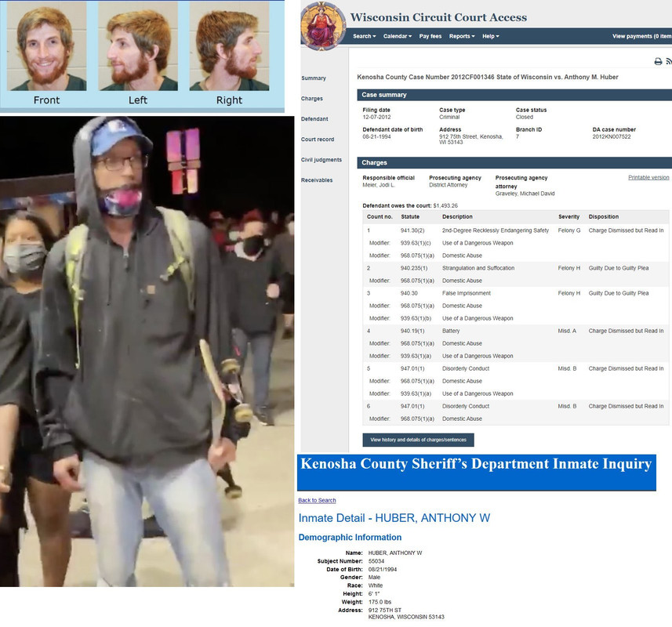Click Strangulation and Suffocation description
Screen dimensions: 672x627
478,268
